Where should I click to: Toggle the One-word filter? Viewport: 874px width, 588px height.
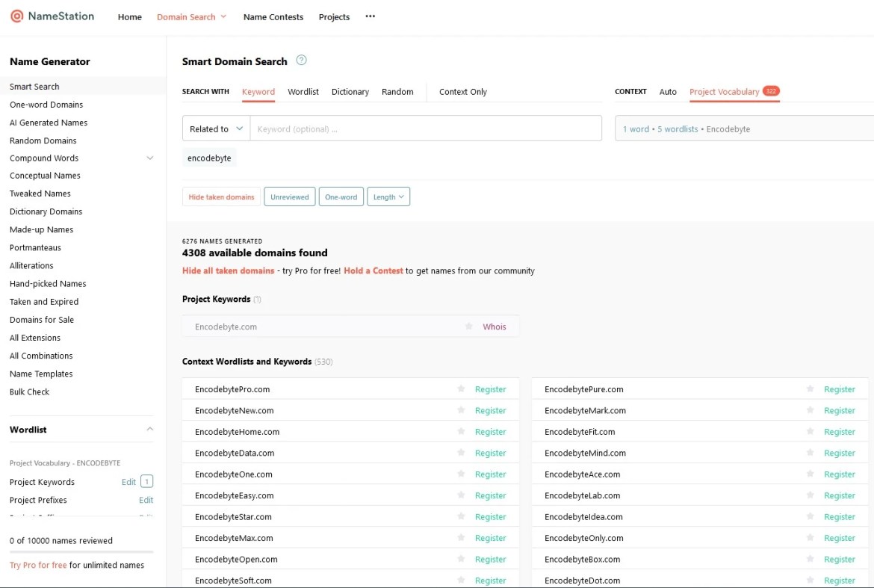[x=341, y=196]
